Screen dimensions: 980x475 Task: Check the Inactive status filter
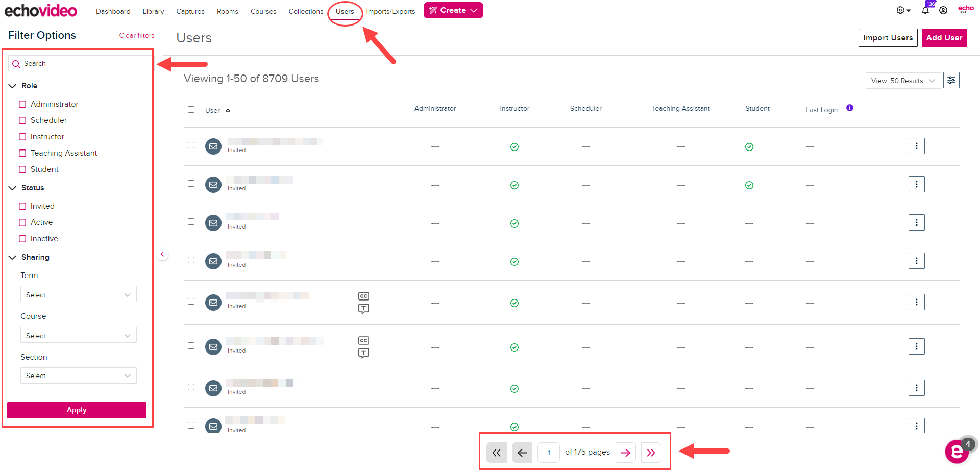click(22, 239)
